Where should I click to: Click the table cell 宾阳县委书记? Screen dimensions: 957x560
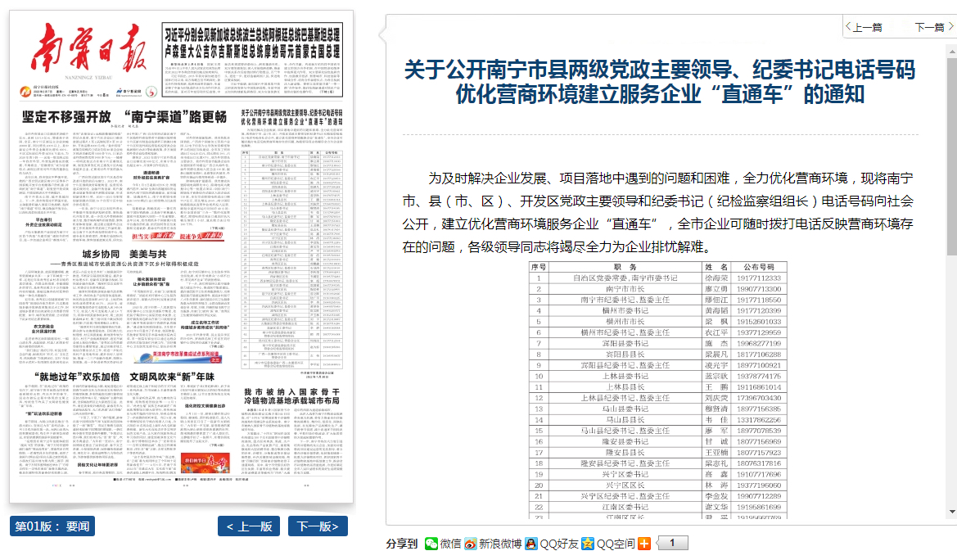click(625, 344)
